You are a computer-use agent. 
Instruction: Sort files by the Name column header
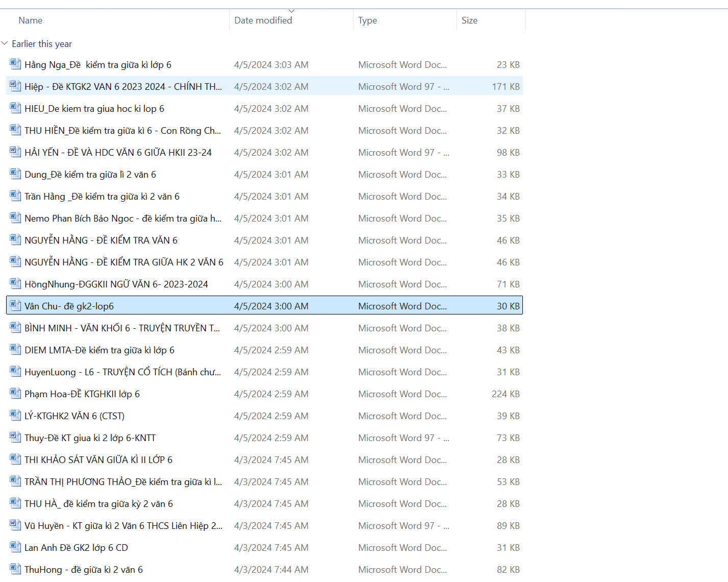31,20
